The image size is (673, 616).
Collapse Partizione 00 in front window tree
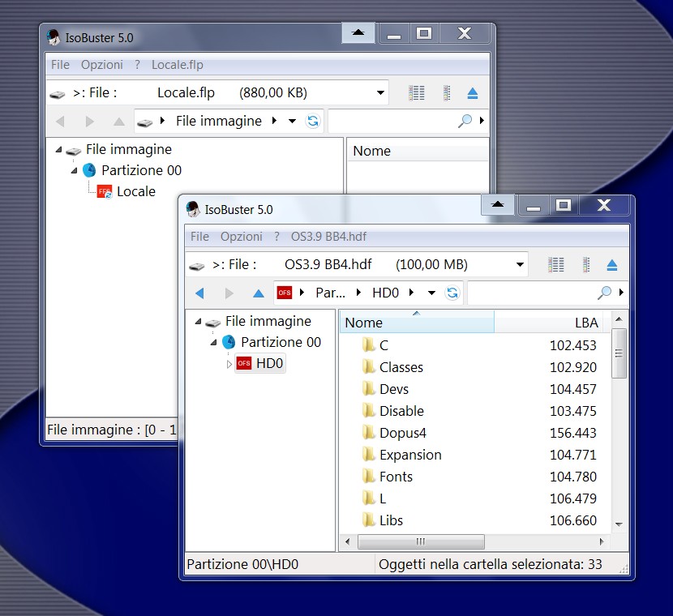[x=214, y=343]
